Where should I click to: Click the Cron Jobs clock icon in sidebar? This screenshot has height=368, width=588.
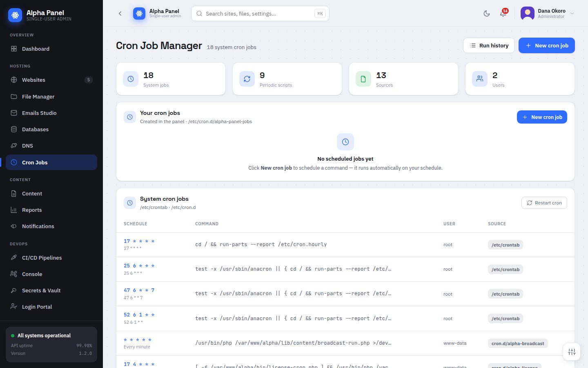pos(14,162)
